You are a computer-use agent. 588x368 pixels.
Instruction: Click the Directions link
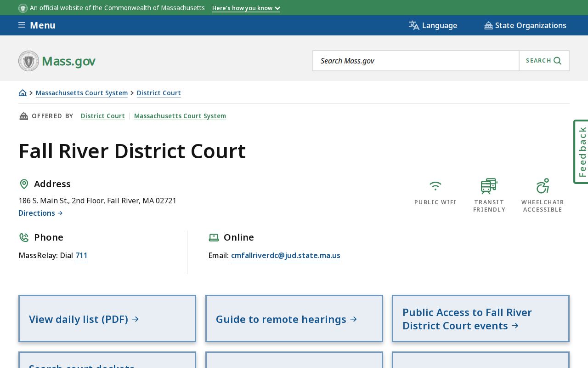pos(40,213)
